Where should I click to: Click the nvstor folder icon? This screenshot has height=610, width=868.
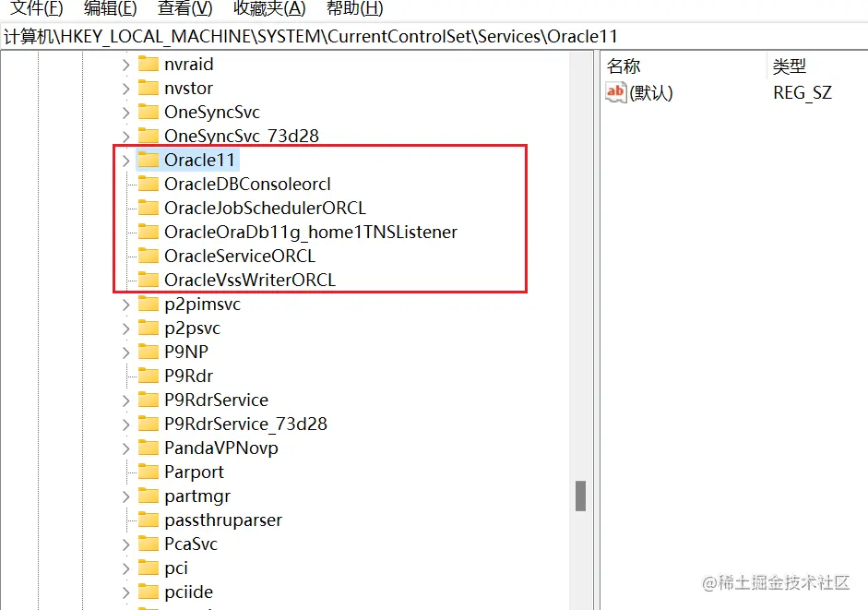148,88
